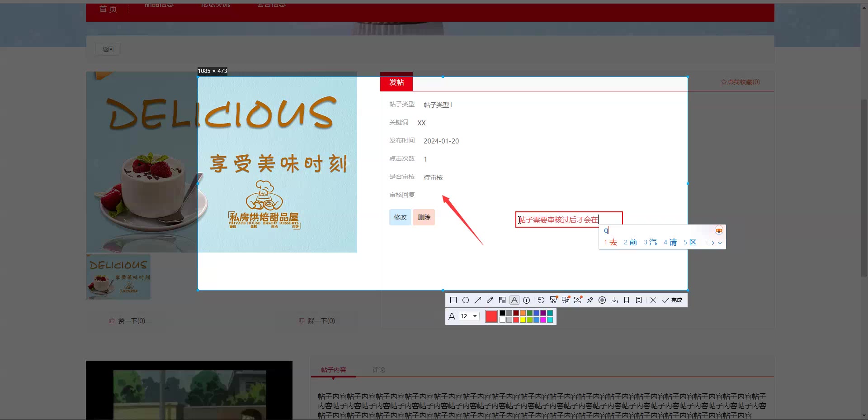Save the screenshot with download icon
Screen dimensions: 868x420
coord(614,300)
